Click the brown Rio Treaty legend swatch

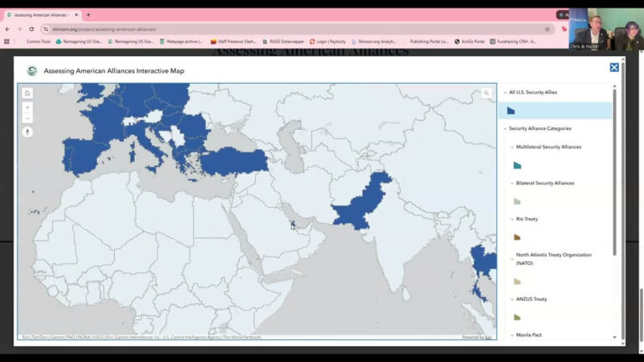517,237
